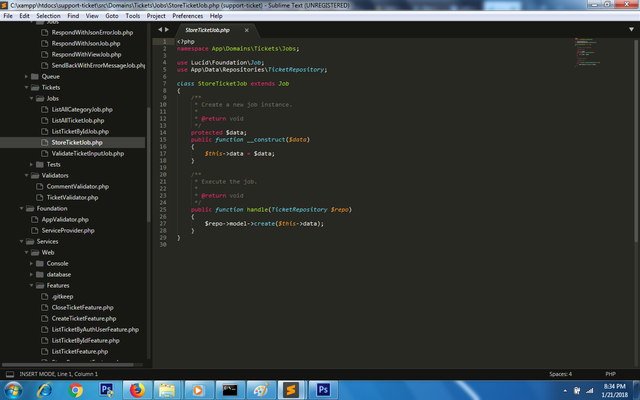Image resolution: width=640 pixels, height=400 pixels.
Task: Open ListTicketByIdFeature.php from sidebar
Action: (85, 341)
